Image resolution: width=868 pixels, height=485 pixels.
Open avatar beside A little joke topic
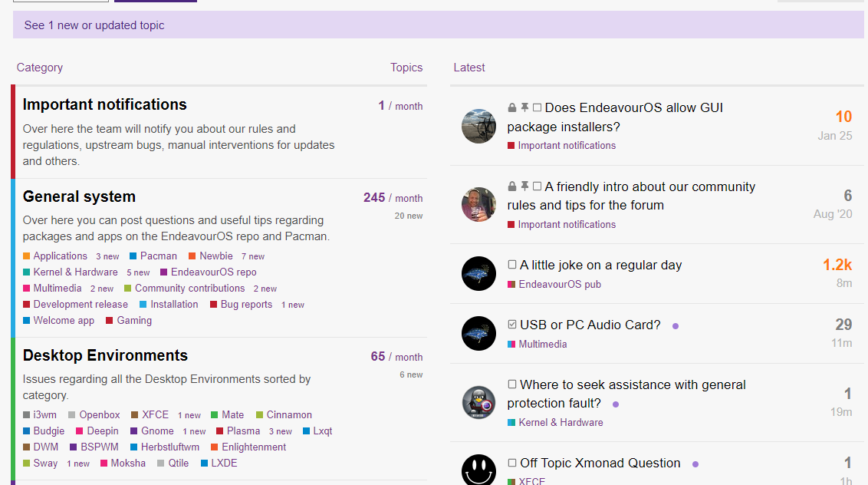pyautogui.click(x=478, y=273)
